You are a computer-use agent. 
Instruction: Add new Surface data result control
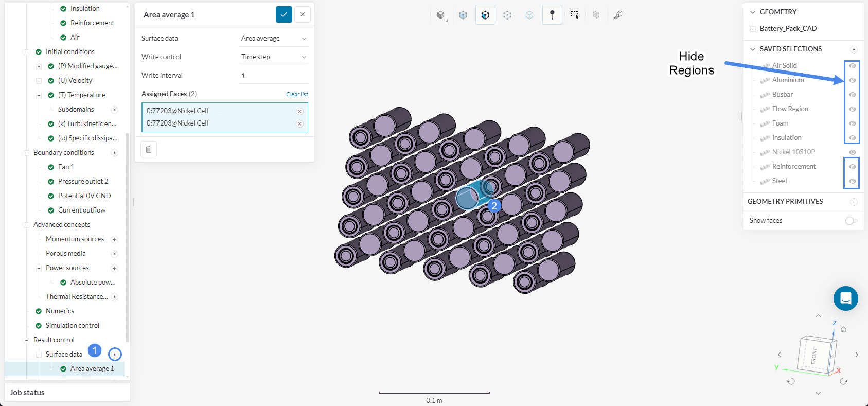[115, 355]
